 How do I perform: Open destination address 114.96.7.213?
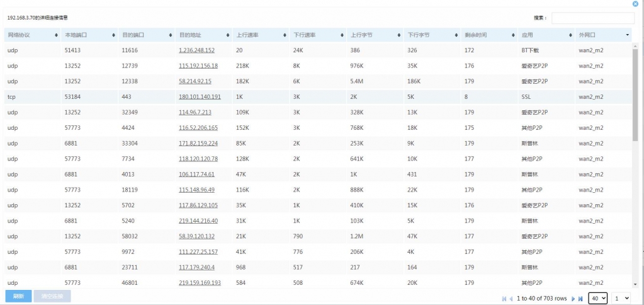(x=195, y=112)
